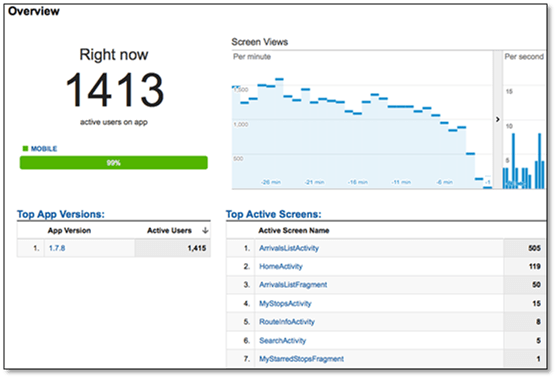Click the Screen Views chart title
Screen dimensions: 556x378
(260, 42)
